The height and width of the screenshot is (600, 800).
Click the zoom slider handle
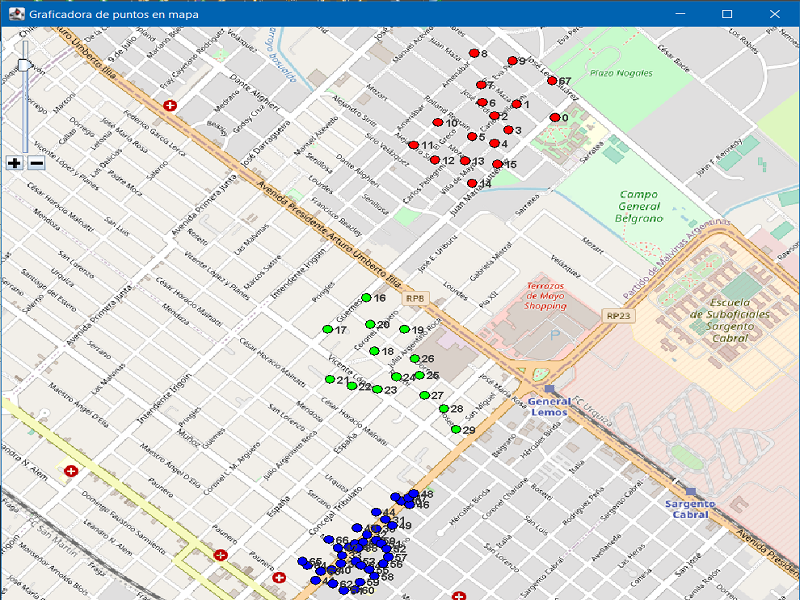pos(23,63)
